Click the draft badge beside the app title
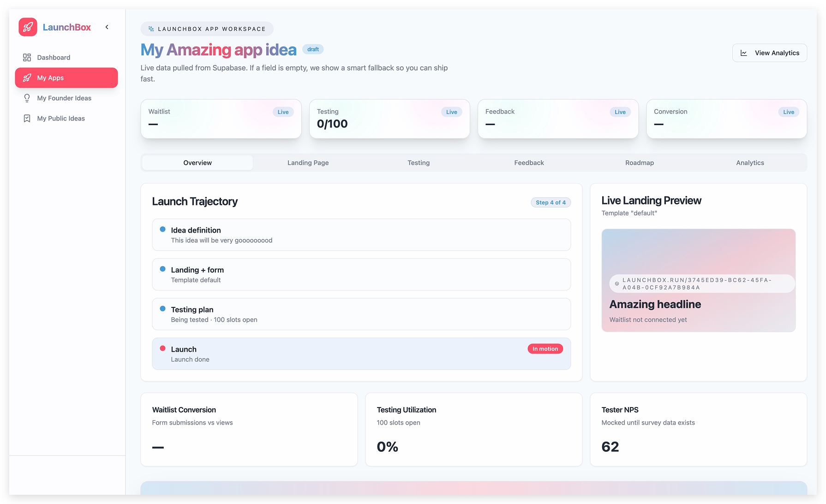 [313, 49]
